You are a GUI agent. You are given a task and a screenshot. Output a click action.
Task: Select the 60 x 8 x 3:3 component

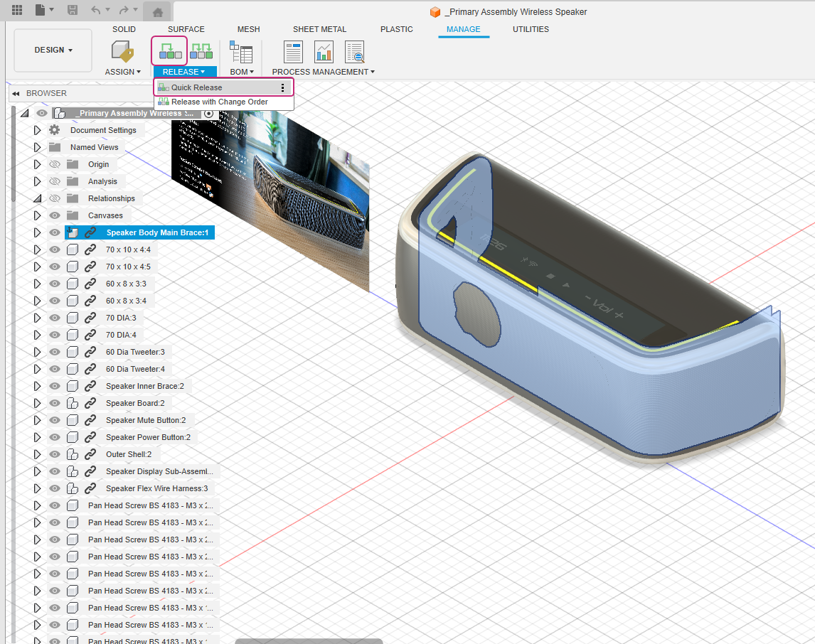pos(127,284)
